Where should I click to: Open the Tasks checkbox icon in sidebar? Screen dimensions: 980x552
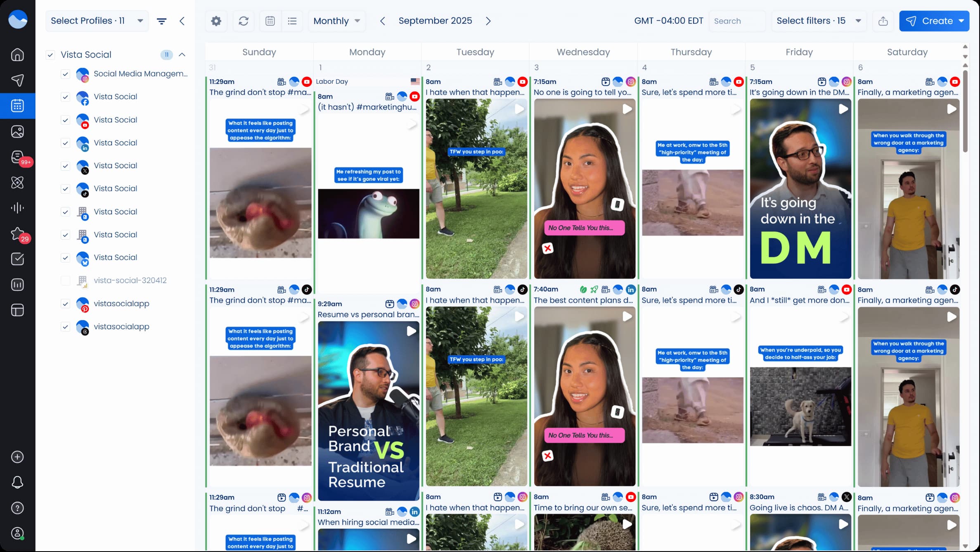coord(17,259)
